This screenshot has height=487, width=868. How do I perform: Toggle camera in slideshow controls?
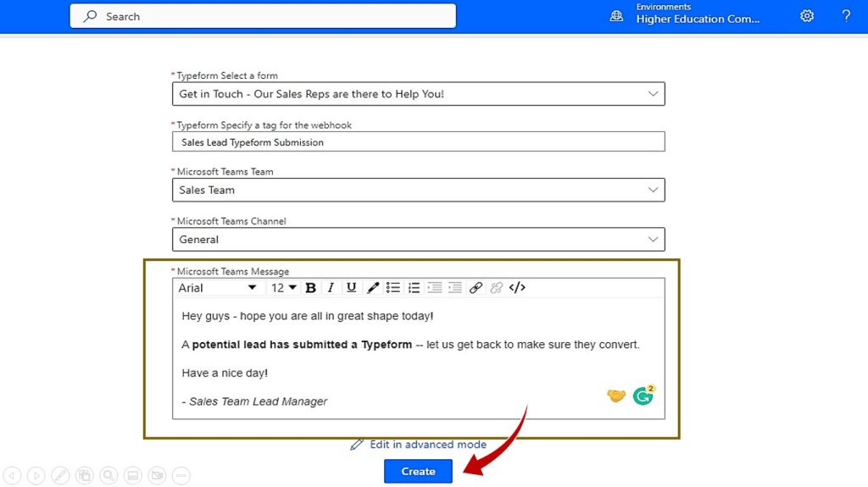pyautogui.click(x=157, y=475)
